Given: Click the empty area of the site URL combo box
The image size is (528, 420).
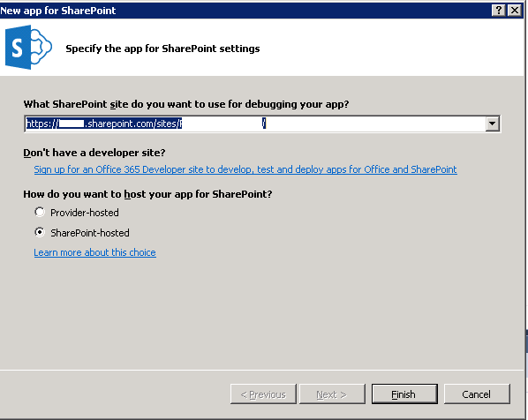Looking at the screenshot, I should [373, 124].
